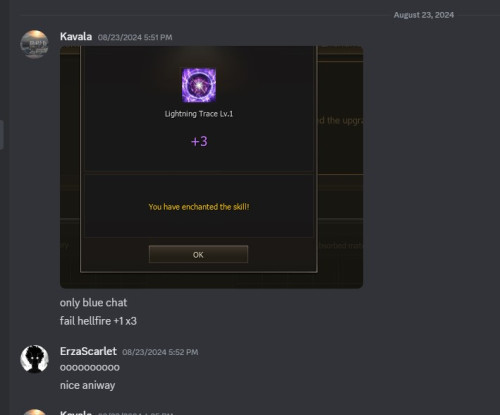Click Kavala's profile avatar
The image size is (500, 415).
coord(34,44)
